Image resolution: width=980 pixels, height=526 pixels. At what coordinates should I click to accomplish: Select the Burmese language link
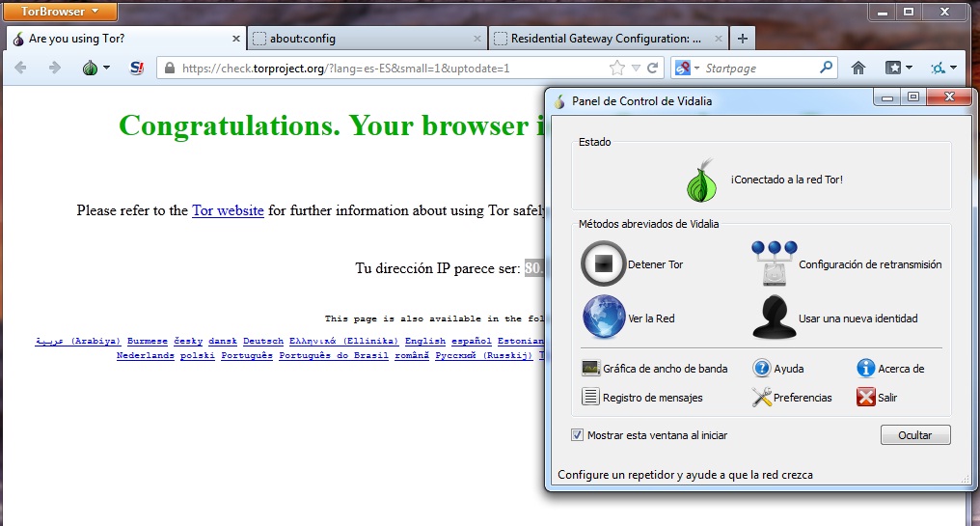point(148,341)
